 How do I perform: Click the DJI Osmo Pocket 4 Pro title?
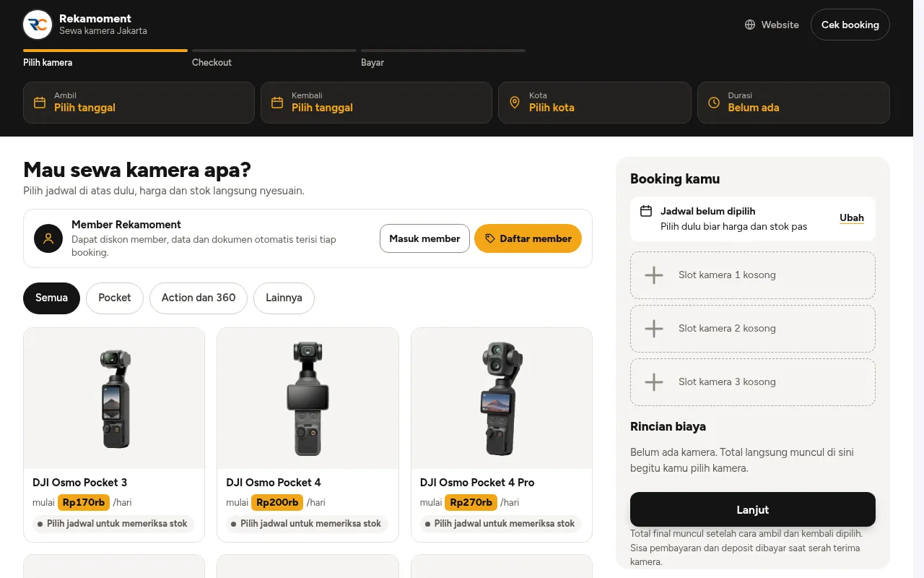click(477, 483)
